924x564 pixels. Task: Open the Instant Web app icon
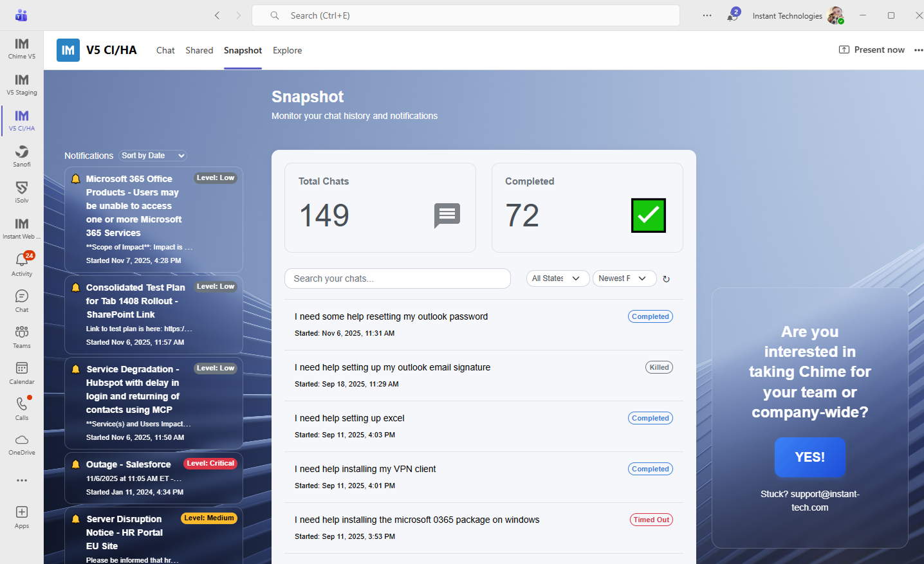point(22,228)
